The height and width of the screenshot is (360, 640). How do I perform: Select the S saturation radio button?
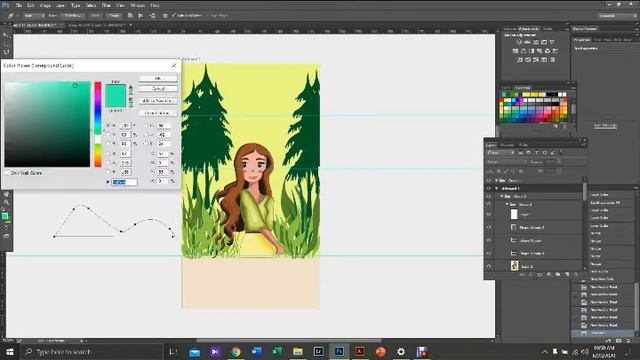[x=108, y=134]
